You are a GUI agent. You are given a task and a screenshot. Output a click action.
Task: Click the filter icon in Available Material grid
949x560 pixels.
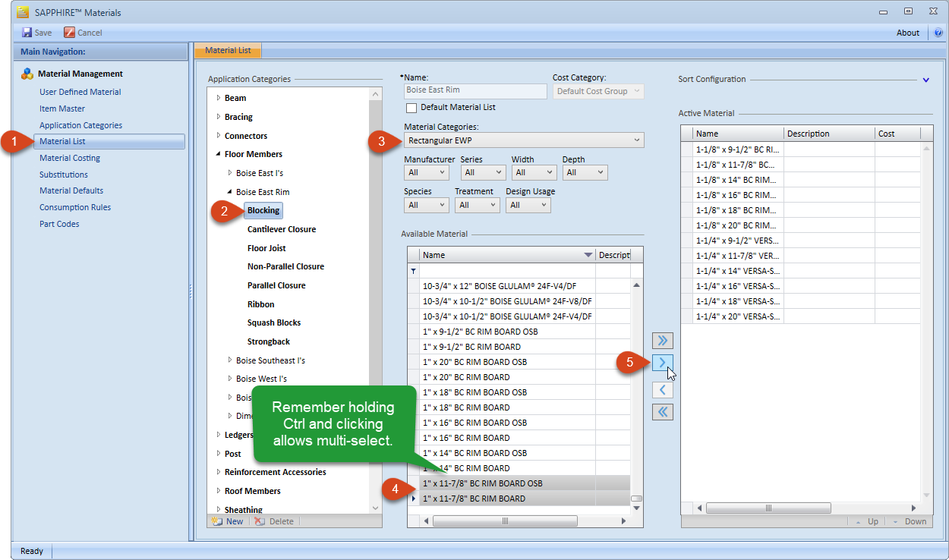pos(413,271)
